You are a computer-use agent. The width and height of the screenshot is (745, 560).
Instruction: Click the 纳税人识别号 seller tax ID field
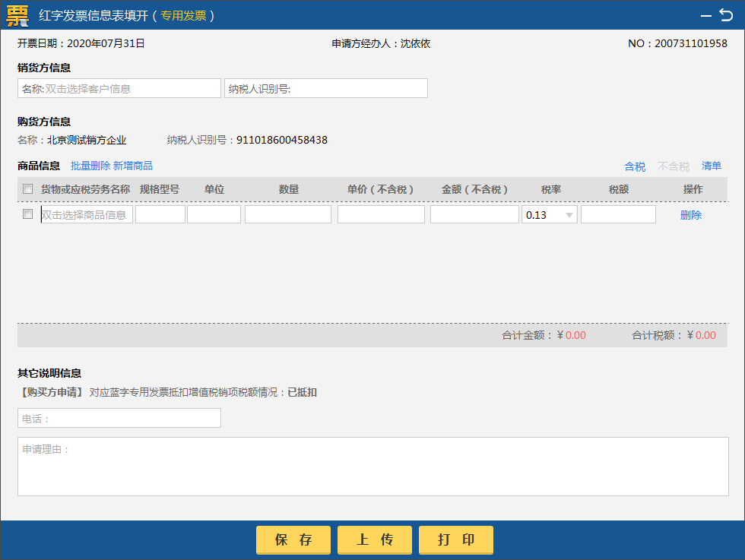pos(326,89)
